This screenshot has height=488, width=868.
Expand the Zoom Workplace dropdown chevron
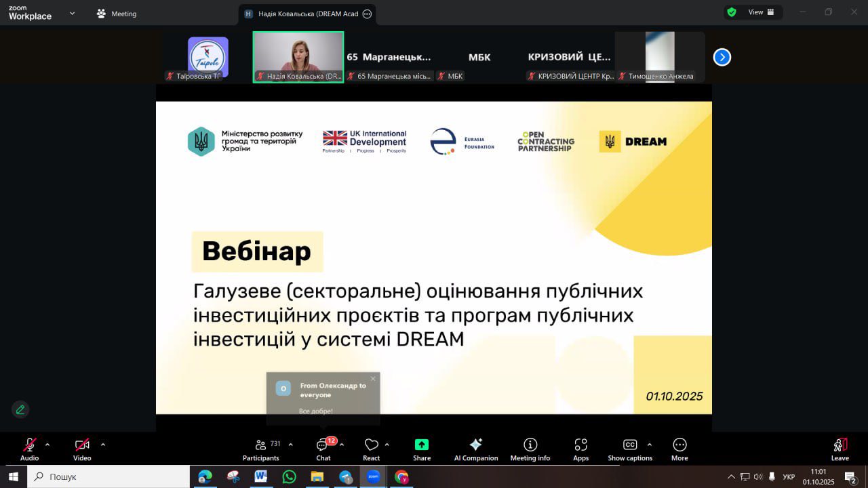72,13
